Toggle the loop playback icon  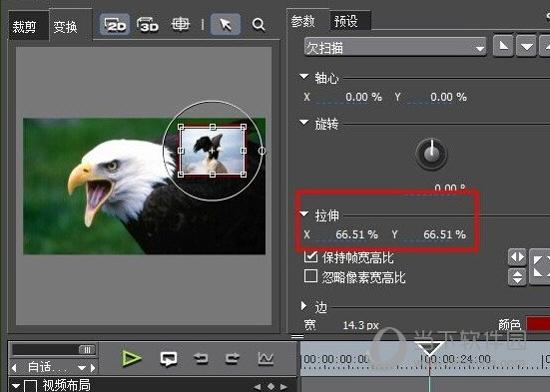tap(169, 359)
